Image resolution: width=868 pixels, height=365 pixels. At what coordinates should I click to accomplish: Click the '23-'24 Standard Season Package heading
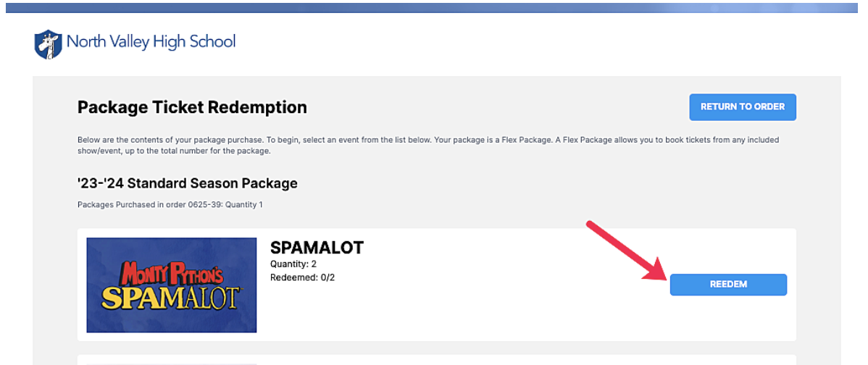pyautogui.click(x=188, y=183)
